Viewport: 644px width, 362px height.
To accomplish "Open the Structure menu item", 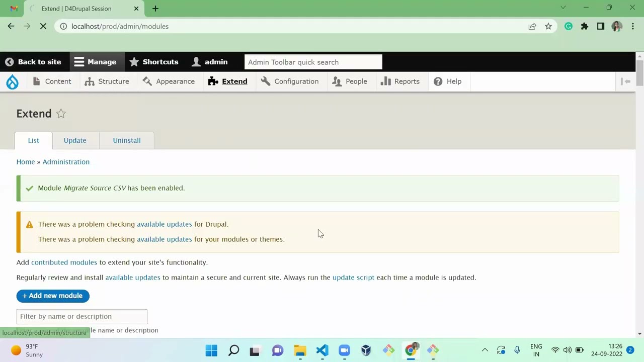I will pos(107,81).
